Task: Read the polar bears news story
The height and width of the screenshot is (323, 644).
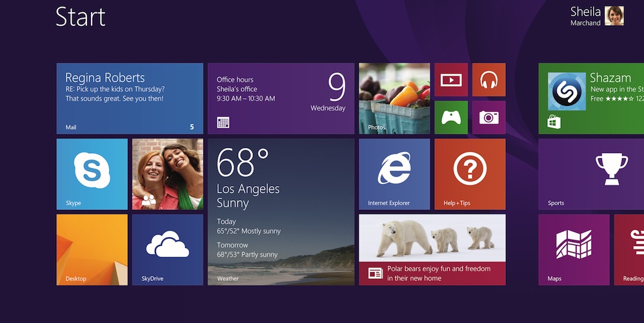Action: (432, 249)
